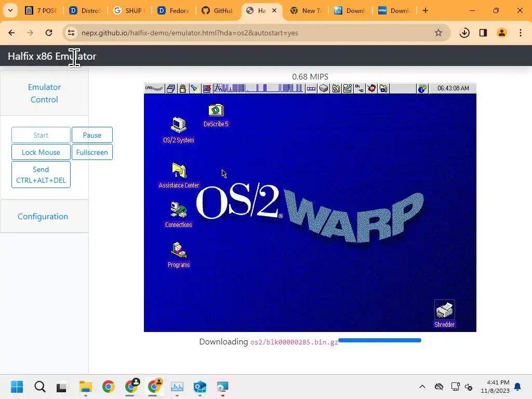The height and width of the screenshot is (399, 532).
Task: Expand the Configuration section
Action: click(x=43, y=217)
